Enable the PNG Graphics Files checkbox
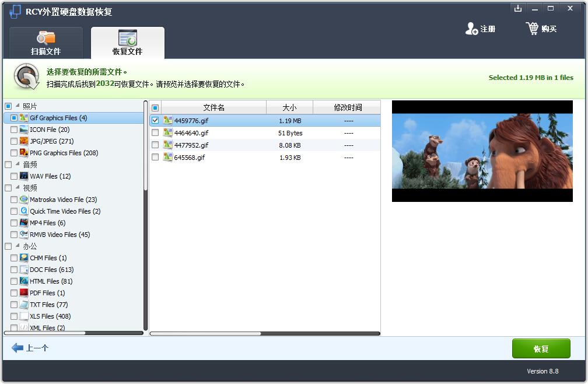The image size is (588, 384). click(x=14, y=153)
